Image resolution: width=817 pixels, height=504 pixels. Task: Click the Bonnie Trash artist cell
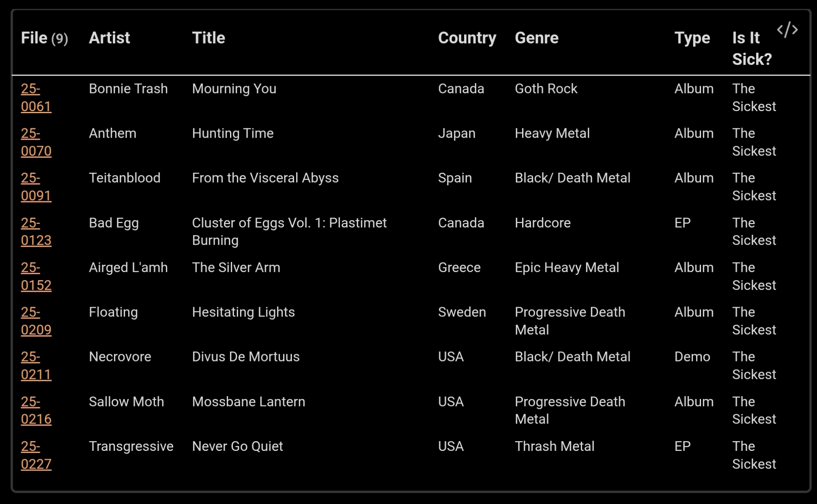point(128,89)
